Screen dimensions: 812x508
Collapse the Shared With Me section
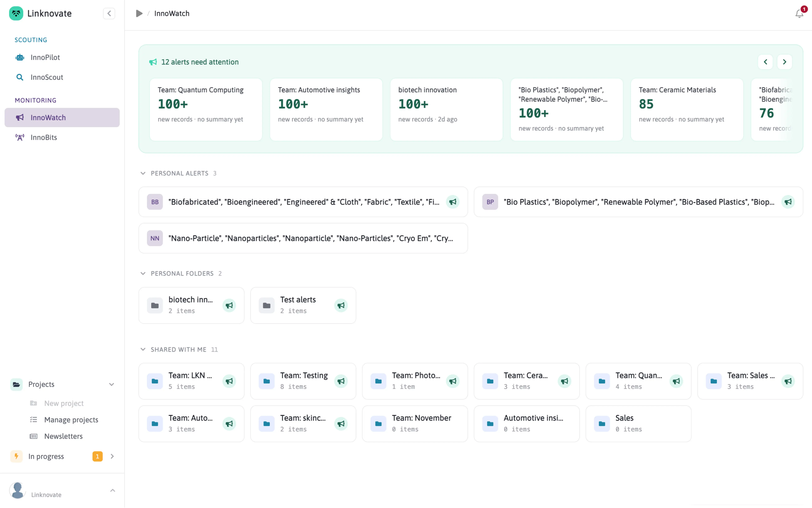tap(143, 349)
